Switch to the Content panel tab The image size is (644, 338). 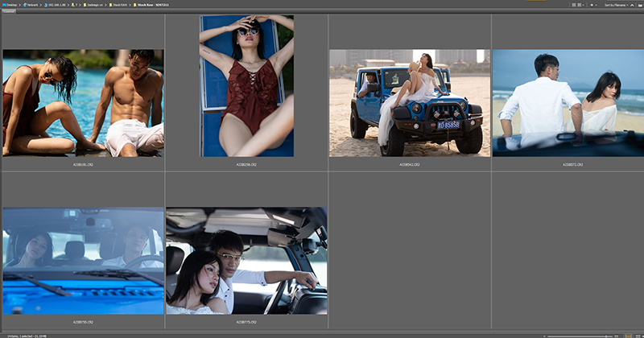[x=9, y=11]
